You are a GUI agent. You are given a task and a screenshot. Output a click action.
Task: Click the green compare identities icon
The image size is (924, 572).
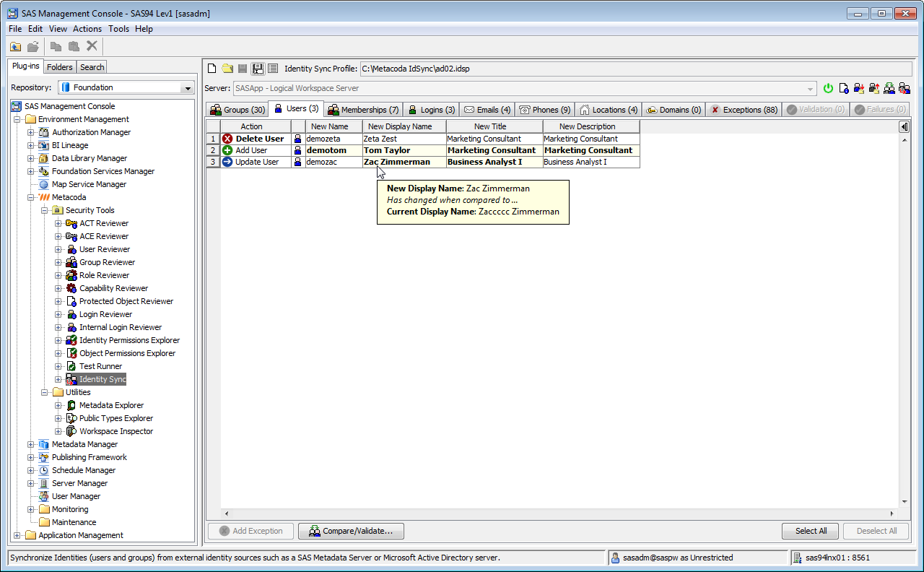(x=889, y=88)
